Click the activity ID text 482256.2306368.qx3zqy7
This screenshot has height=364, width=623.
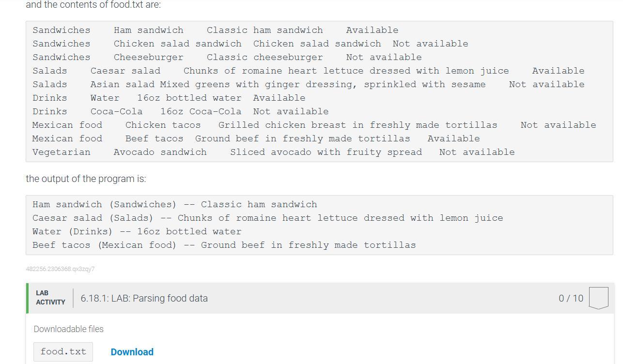tap(60, 269)
